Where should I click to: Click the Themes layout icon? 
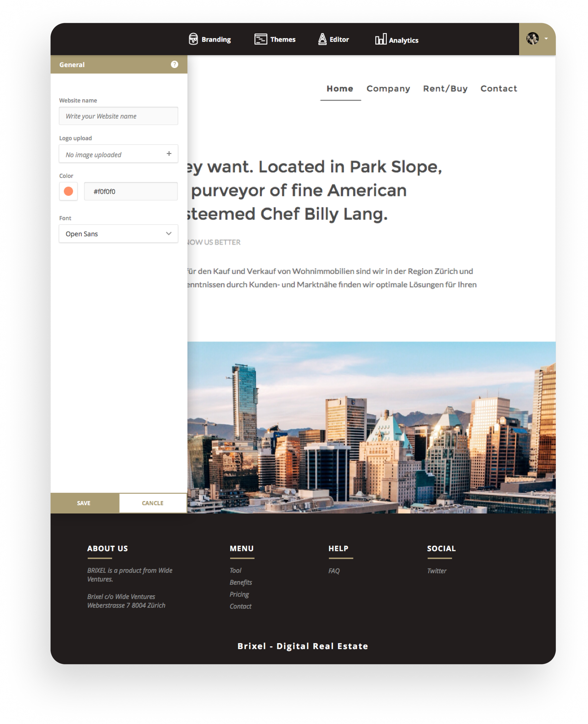260,39
